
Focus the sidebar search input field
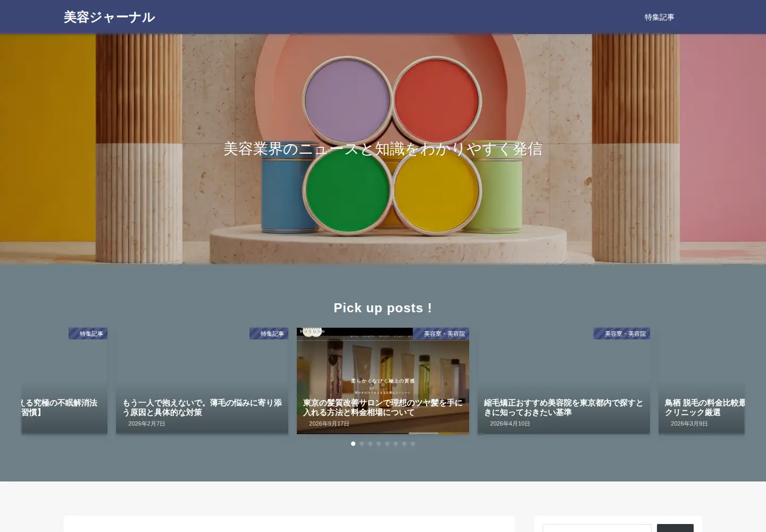tap(597, 528)
